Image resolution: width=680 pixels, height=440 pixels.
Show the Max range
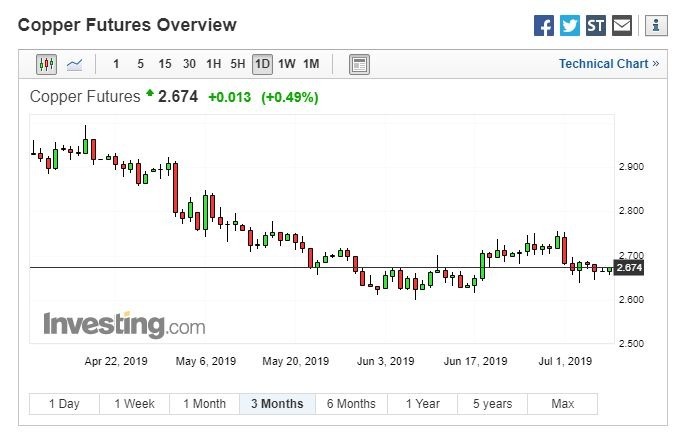(x=562, y=404)
